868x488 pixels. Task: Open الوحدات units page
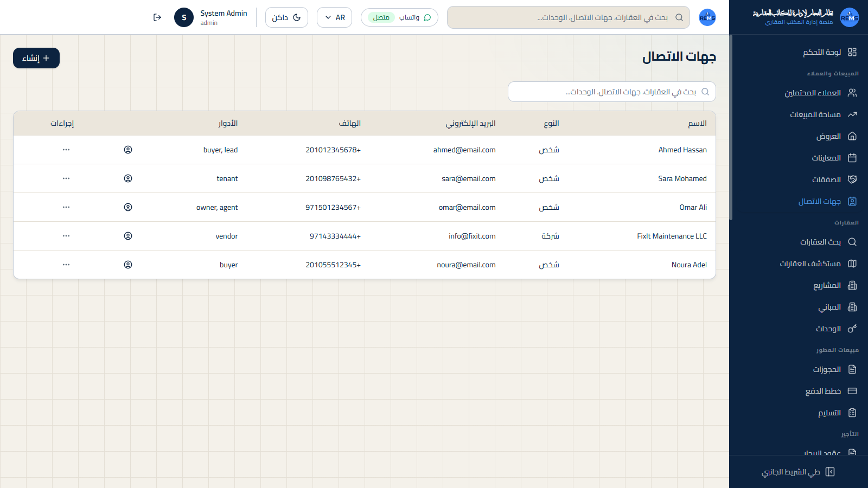(x=828, y=329)
